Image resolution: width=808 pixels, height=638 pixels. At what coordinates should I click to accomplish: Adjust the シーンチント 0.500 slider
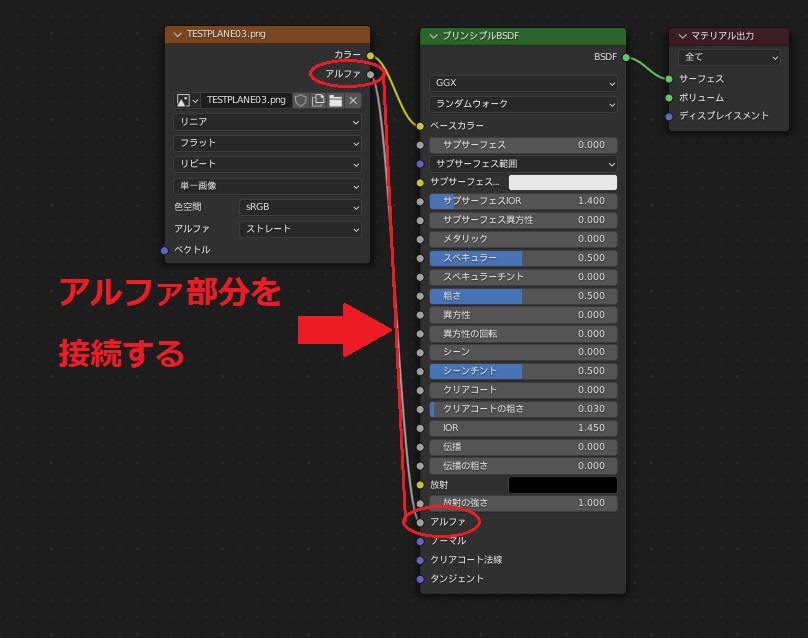pos(523,371)
